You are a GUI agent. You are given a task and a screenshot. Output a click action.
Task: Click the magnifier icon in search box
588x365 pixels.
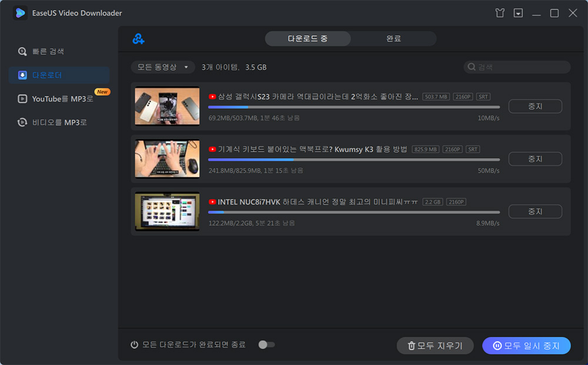[472, 67]
